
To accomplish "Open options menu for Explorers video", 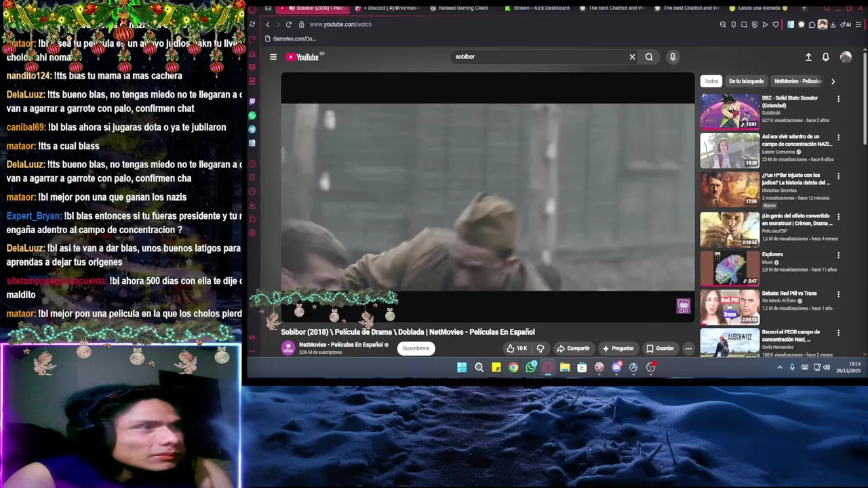I will (x=838, y=256).
